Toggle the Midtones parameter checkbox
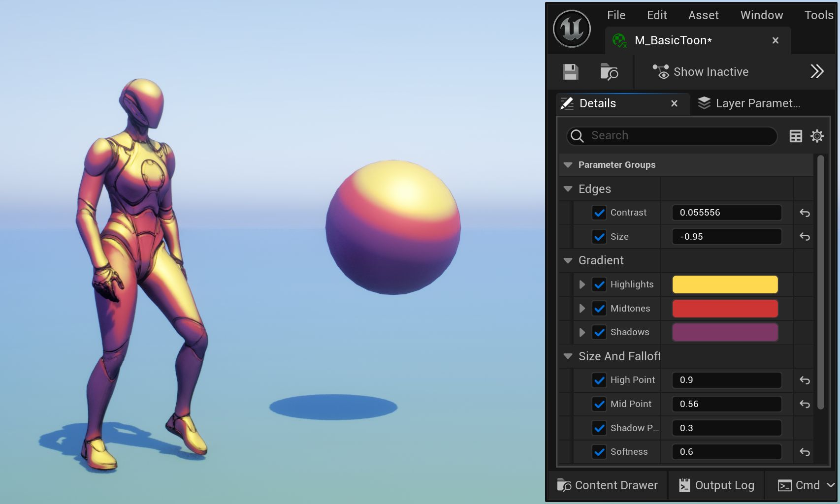The width and height of the screenshot is (840, 504). click(x=599, y=309)
